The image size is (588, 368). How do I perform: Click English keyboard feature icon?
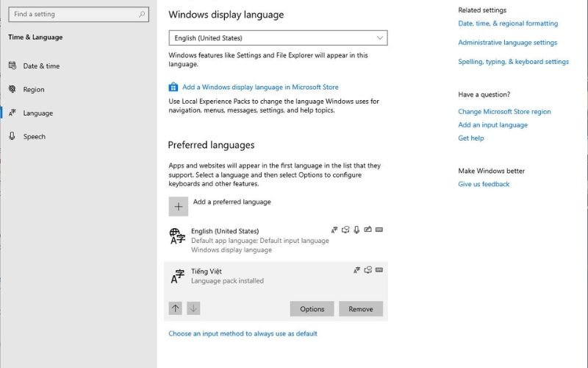click(379, 230)
